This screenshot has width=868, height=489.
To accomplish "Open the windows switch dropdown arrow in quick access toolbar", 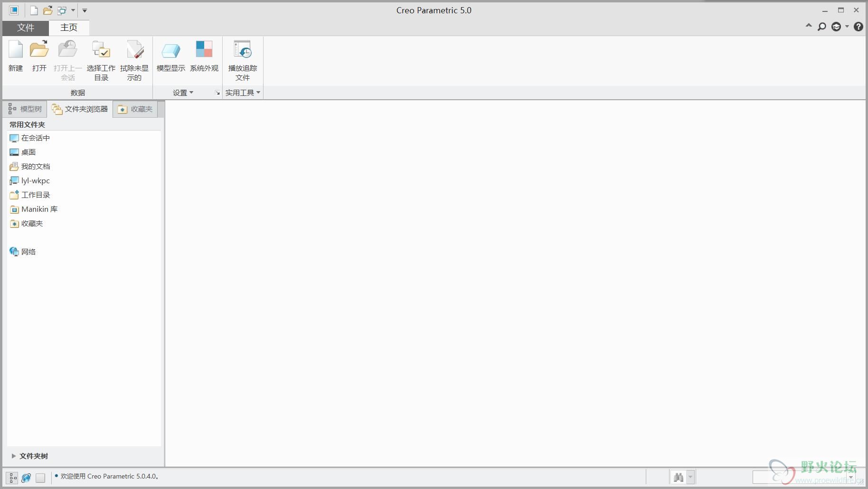I will point(73,10).
